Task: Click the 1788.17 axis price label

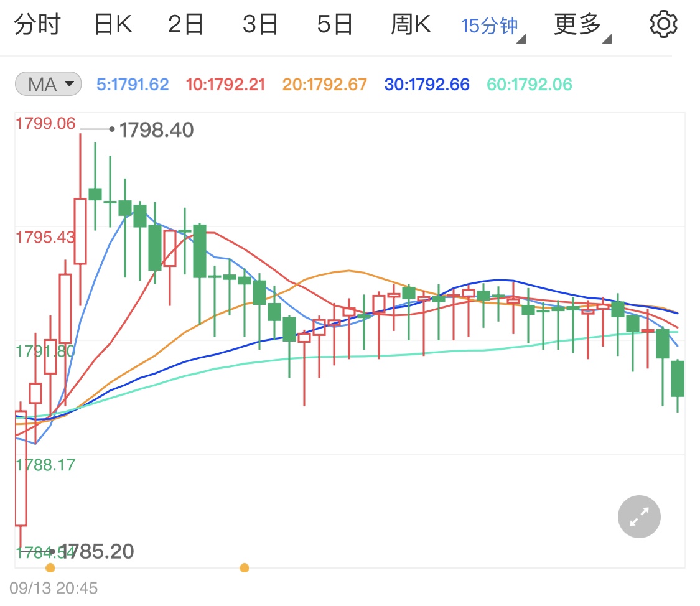Action: (x=45, y=465)
